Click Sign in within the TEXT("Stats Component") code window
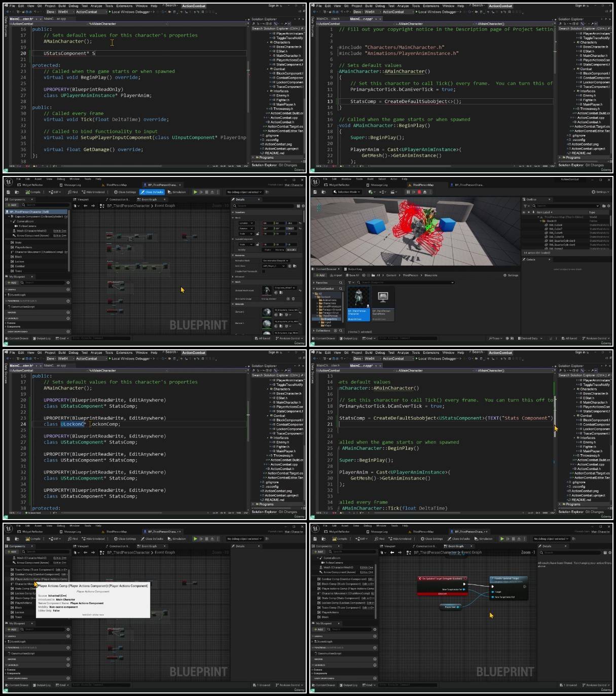Screen dimensions: 616x696 [x=580, y=352]
